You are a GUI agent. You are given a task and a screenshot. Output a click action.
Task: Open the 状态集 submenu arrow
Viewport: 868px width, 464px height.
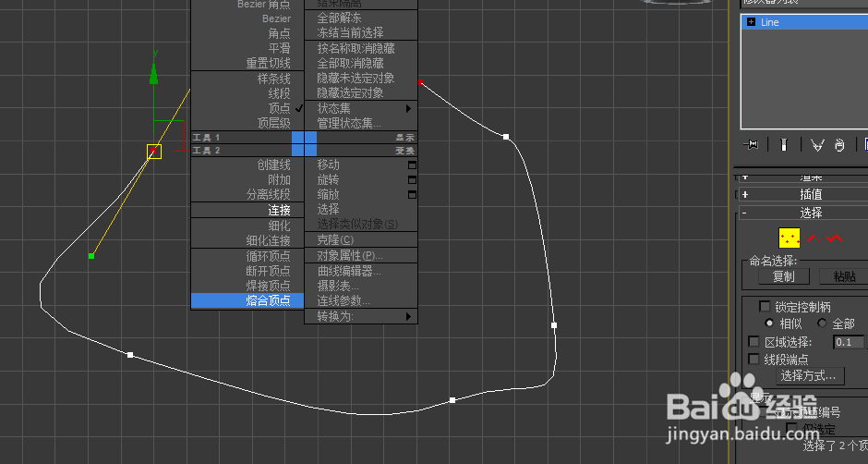click(408, 108)
